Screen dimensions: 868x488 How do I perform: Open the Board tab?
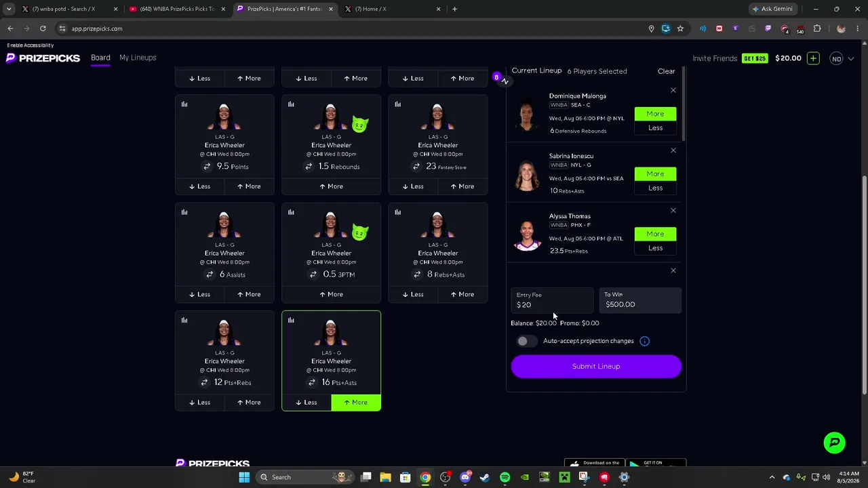(x=100, y=58)
